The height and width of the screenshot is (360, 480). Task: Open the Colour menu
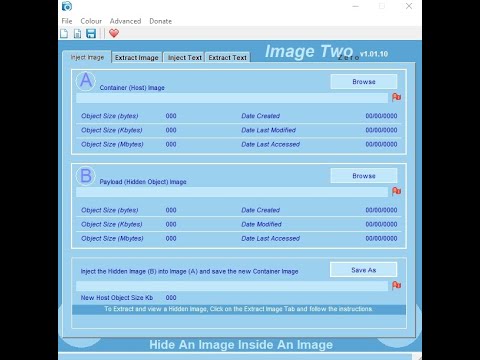tap(91, 21)
